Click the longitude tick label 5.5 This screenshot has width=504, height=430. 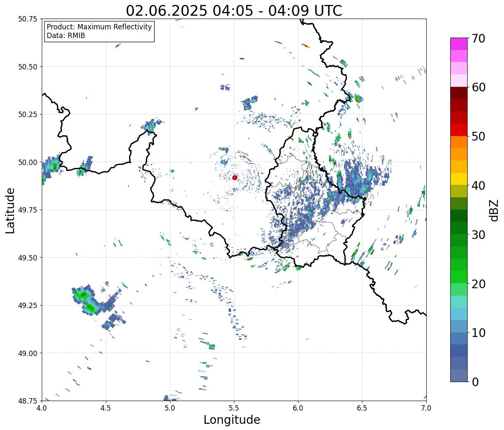[x=234, y=408]
